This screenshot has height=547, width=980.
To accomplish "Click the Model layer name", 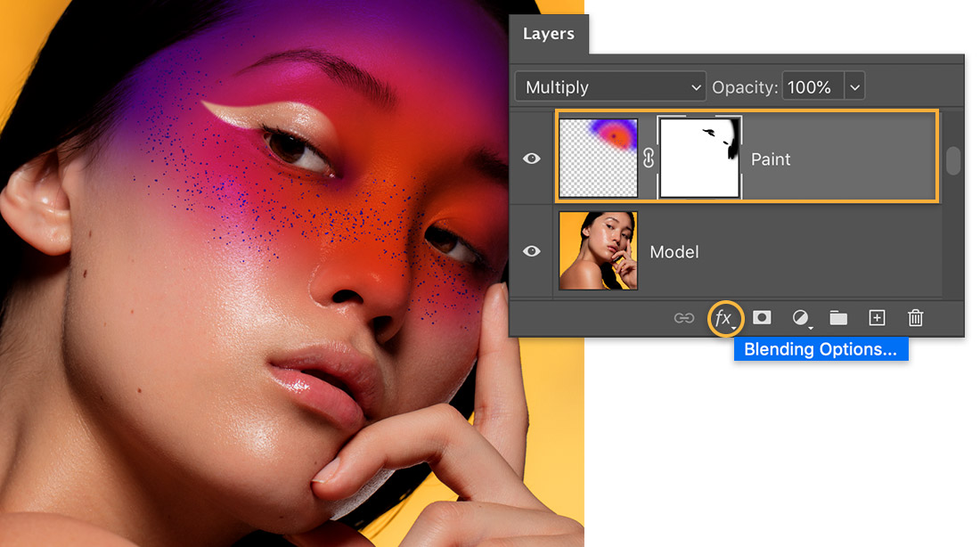I will point(674,252).
